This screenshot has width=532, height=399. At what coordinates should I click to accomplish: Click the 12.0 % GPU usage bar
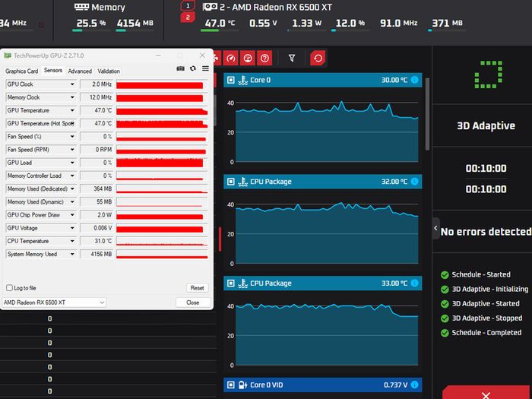350,30
